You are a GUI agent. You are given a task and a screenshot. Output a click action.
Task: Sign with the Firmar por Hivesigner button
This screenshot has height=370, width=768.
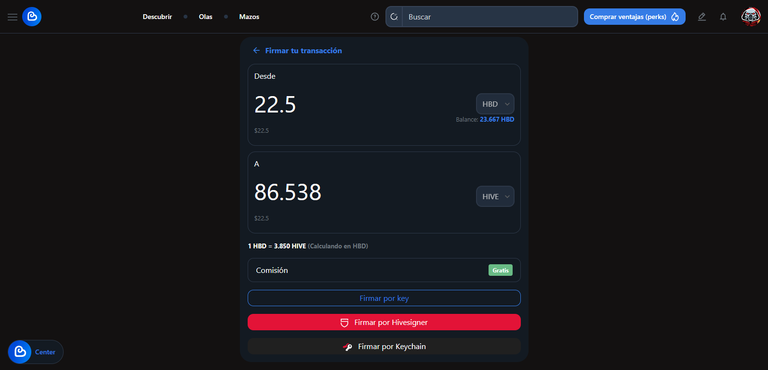pyautogui.click(x=384, y=322)
